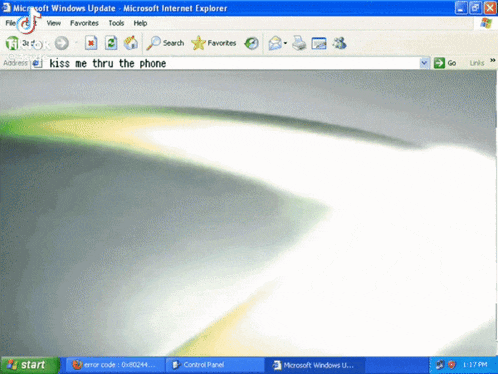Image resolution: width=498 pixels, height=374 pixels.
Task: Open the File menu
Action: 10,23
